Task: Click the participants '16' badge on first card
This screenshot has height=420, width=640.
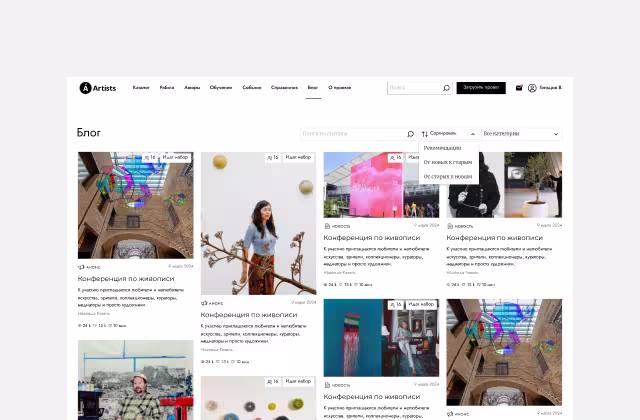Action: [x=149, y=158]
